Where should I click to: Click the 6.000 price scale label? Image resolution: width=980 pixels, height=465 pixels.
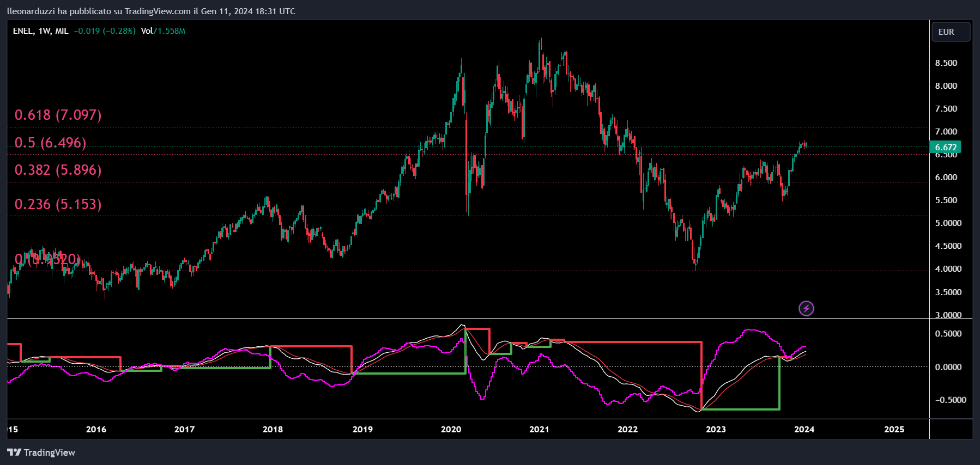coord(946,178)
